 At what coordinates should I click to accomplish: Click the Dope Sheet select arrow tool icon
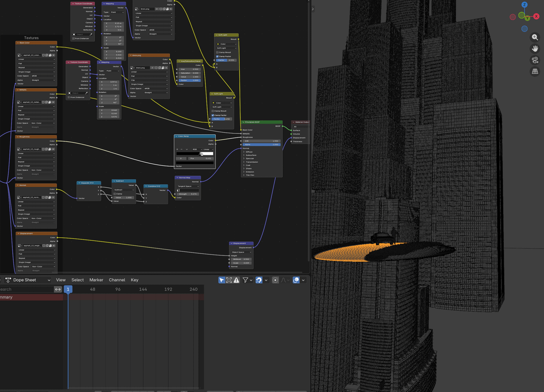click(222, 280)
